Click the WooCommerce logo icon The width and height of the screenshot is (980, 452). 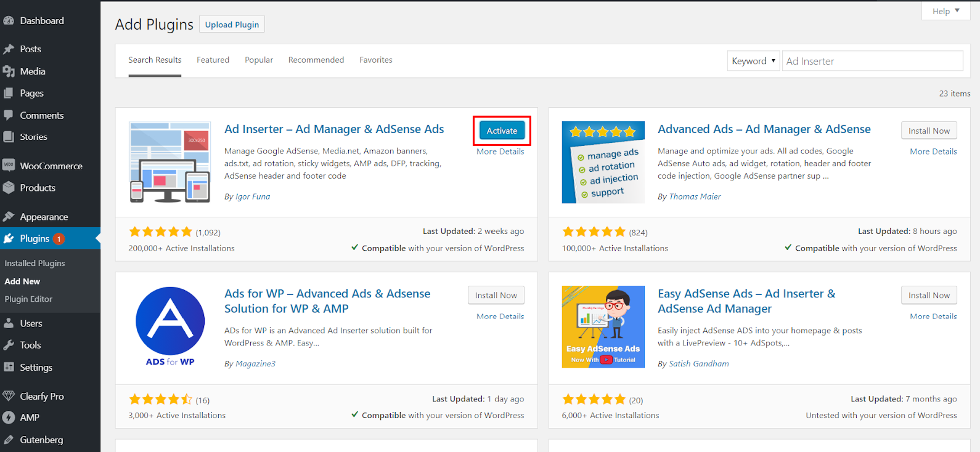[x=9, y=166]
